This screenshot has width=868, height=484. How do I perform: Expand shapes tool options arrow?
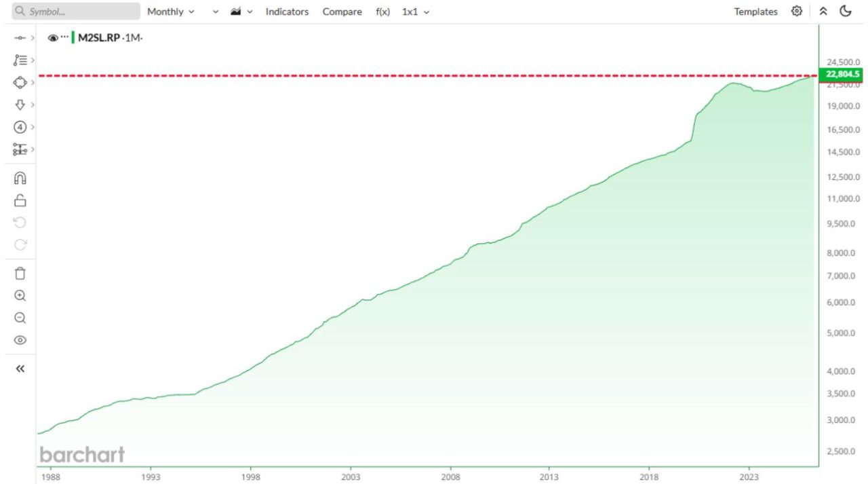(x=33, y=82)
